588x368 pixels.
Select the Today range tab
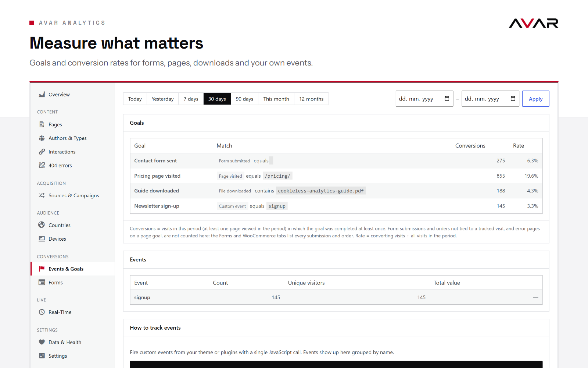pyautogui.click(x=135, y=99)
